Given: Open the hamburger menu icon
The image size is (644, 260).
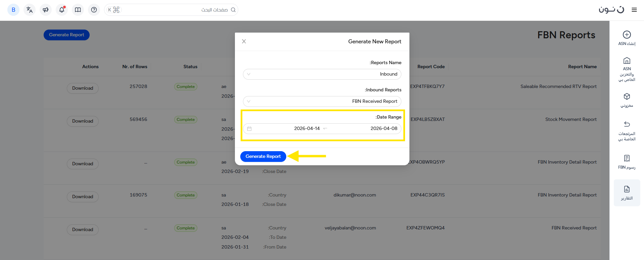Looking at the screenshot, I should pos(634,10).
